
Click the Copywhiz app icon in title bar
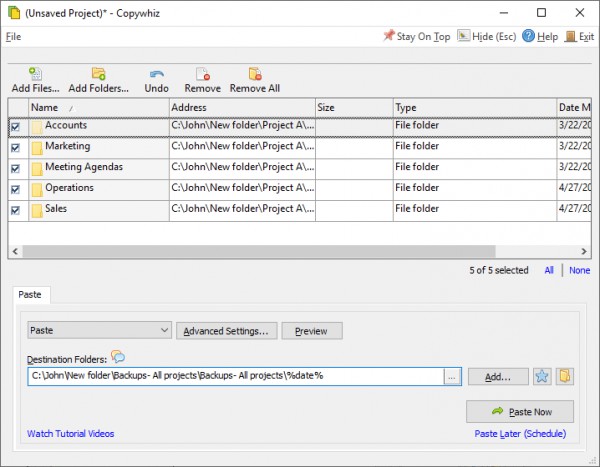click(x=14, y=13)
